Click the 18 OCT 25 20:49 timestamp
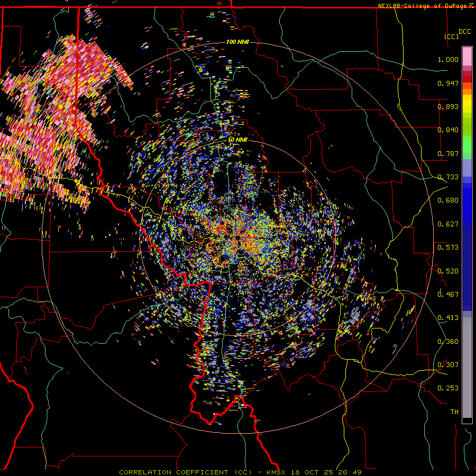 coord(326,472)
